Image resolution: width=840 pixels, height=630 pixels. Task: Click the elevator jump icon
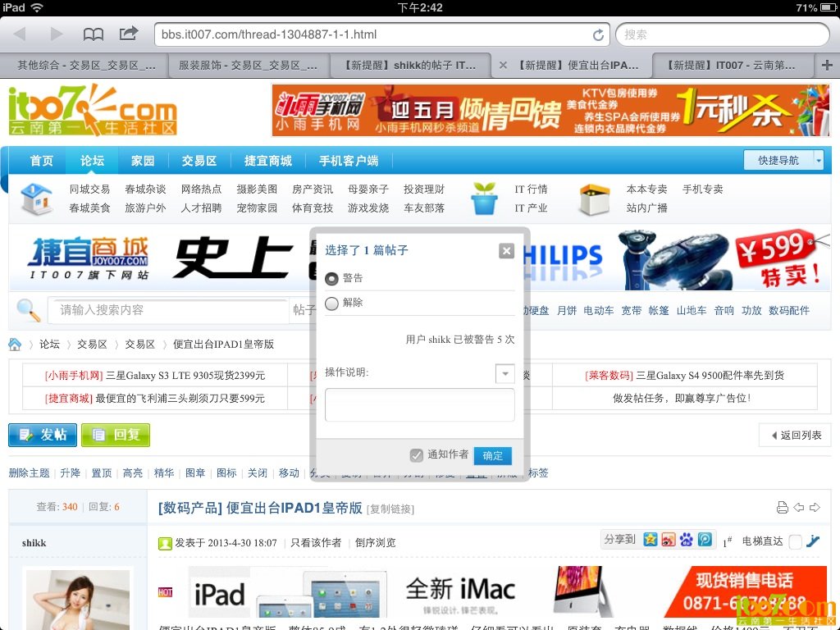pyautogui.click(x=813, y=541)
